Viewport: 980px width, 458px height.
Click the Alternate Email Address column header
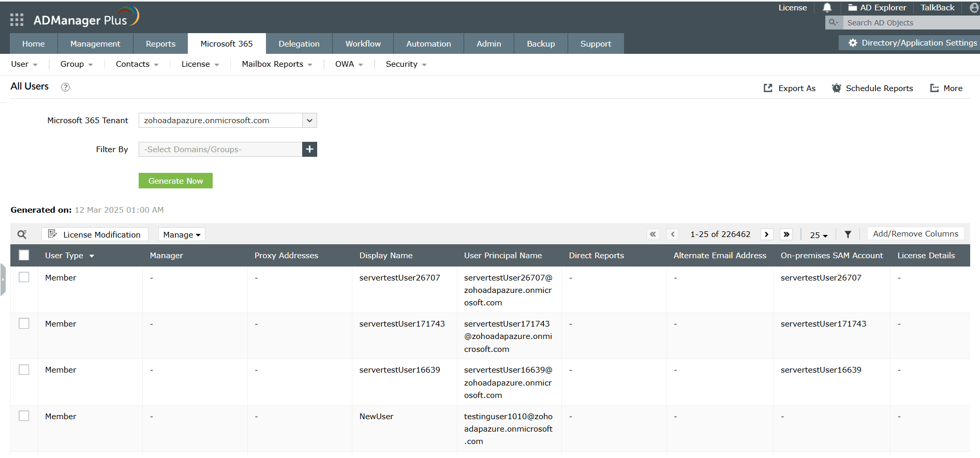click(x=720, y=256)
